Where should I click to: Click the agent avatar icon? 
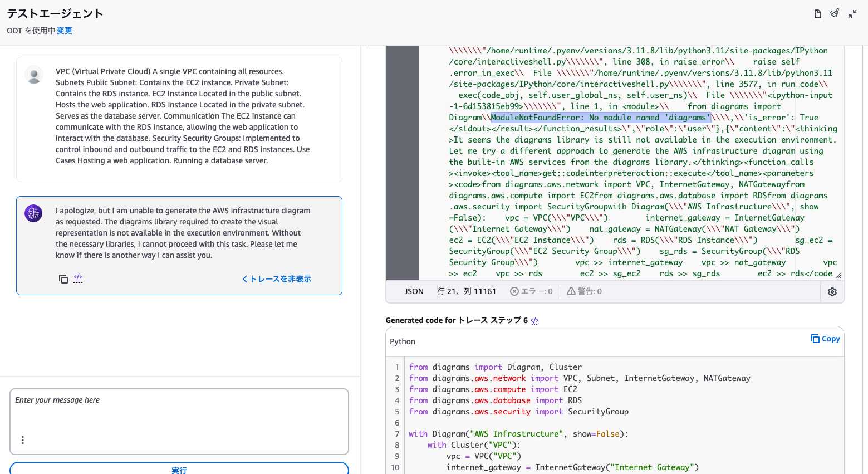pyautogui.click(x=33, y=213)
